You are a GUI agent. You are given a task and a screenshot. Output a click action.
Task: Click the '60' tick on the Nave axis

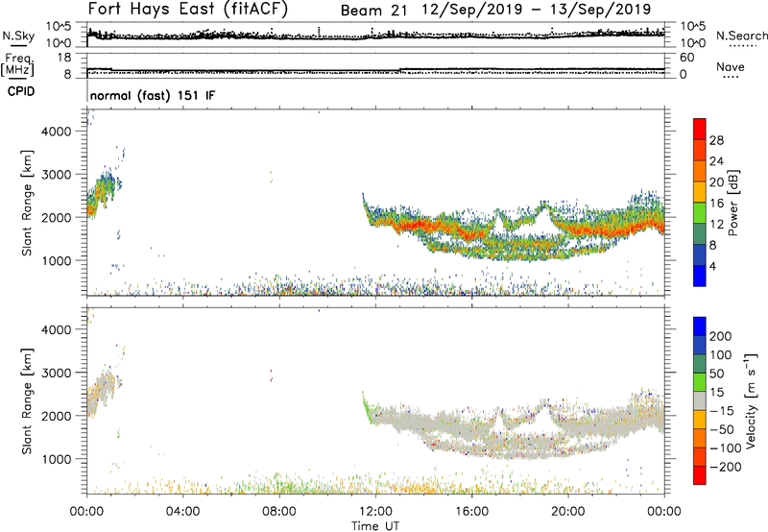(686, 58)
